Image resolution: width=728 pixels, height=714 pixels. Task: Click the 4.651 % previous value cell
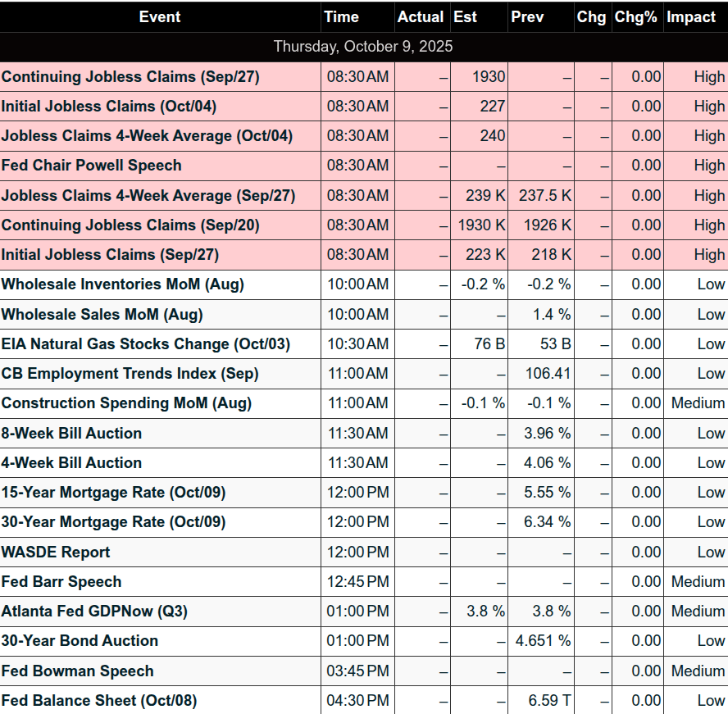pyautogui.click(x=541, y=641)
